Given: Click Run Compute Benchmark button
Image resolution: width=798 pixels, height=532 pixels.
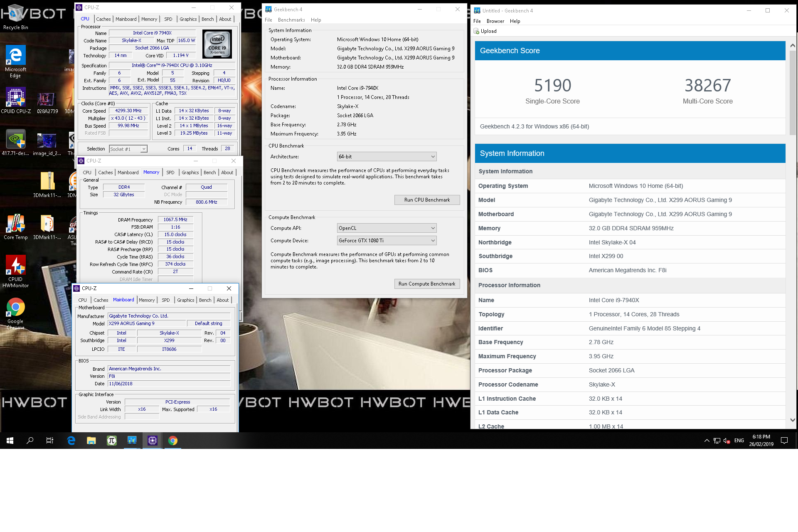Looking at the screenshot, I should (x=427, y=284).
